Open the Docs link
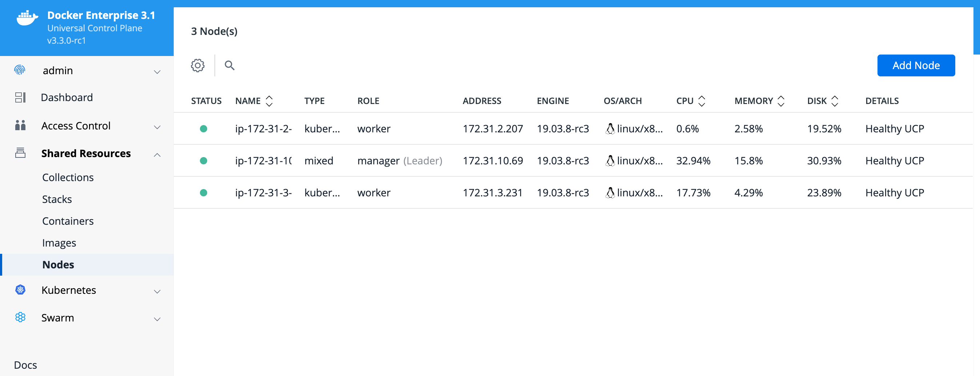 [x=25, y=365]
